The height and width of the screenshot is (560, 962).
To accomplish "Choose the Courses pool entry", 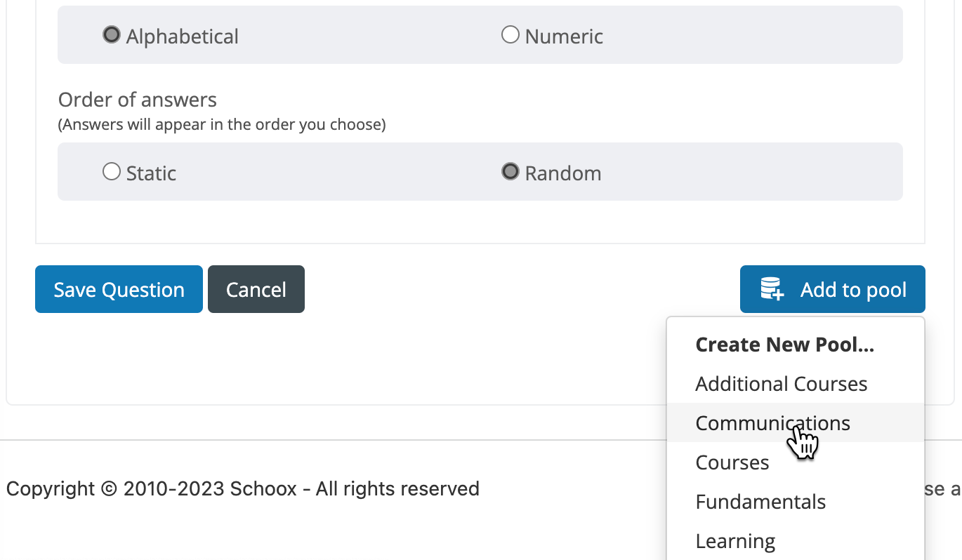I will click(732, 462).
